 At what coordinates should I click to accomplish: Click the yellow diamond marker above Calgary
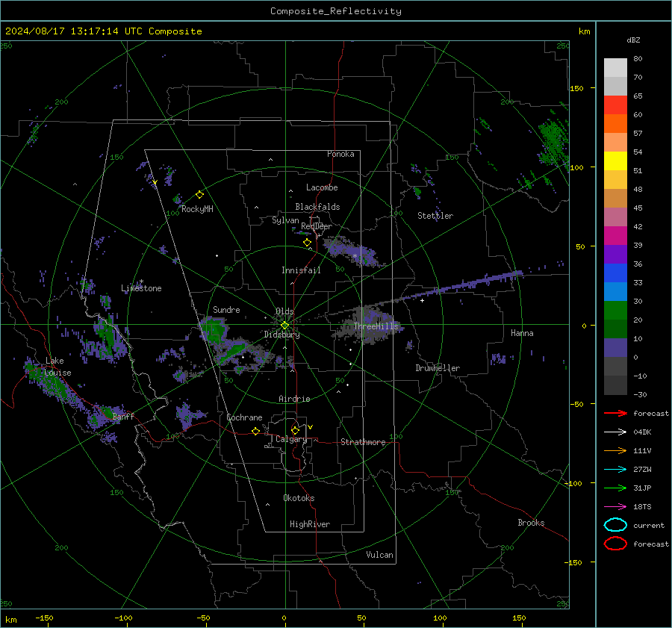(295, 430)
